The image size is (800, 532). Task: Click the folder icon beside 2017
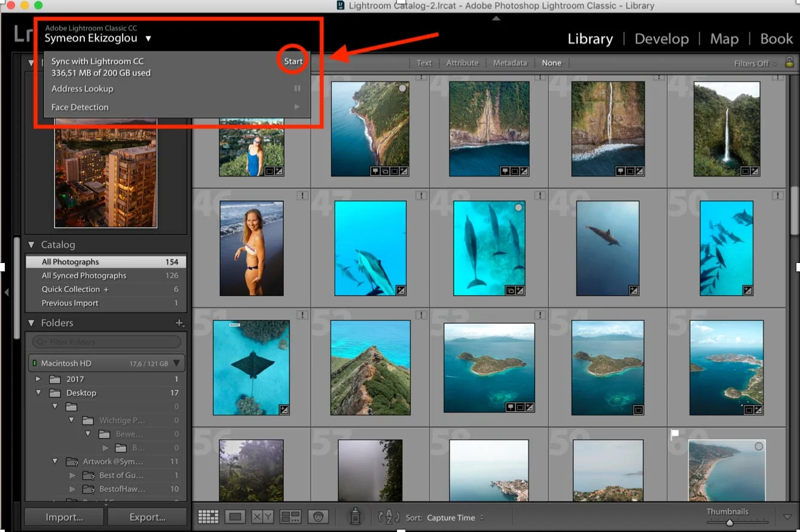(x=55, y=379)
